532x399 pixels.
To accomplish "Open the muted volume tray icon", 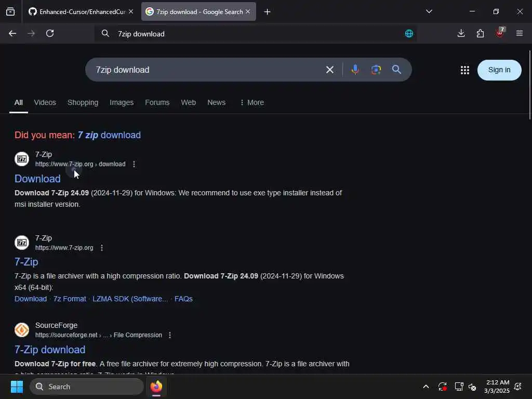I will pos(472,387).
